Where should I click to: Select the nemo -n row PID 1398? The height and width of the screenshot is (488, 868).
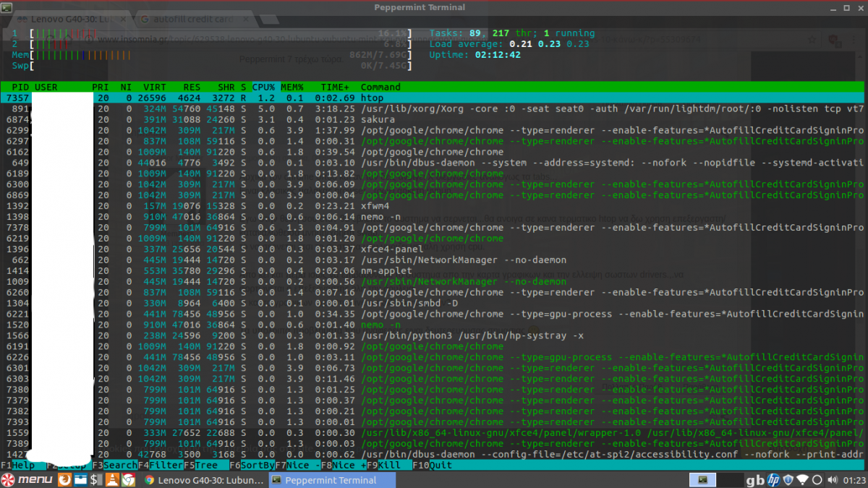[x=434, y=217]
